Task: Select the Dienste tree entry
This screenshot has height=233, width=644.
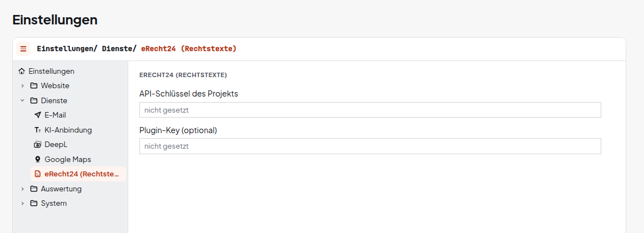Action: coord(54,100)
